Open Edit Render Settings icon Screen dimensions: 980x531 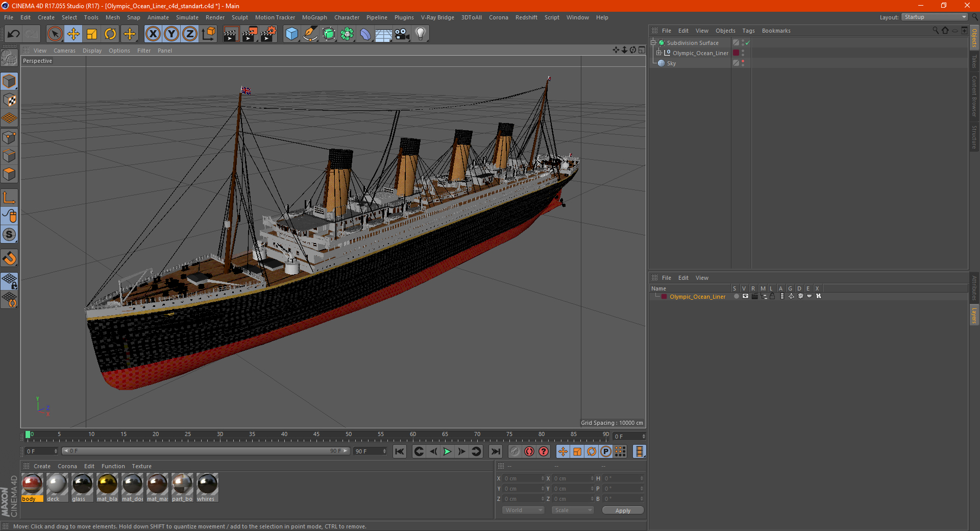268,34
